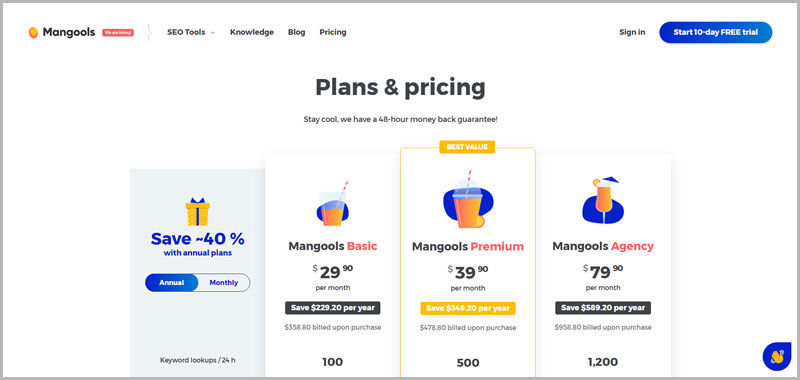Click the Mangools orange logo icon
Screen dimensions: 800x380
coord(33,32)
